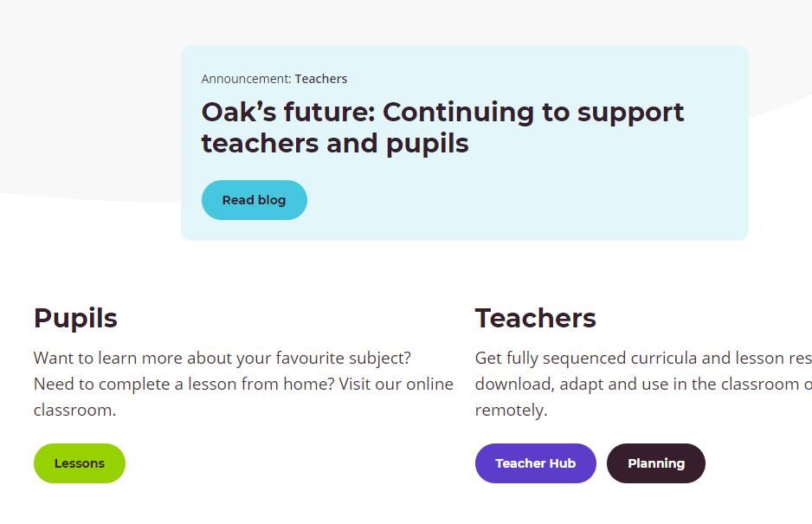Image resolution: width=812 pixels, height=524 pixels.
Task: Click the Continuing to support headline words
Action: (533, 112)
